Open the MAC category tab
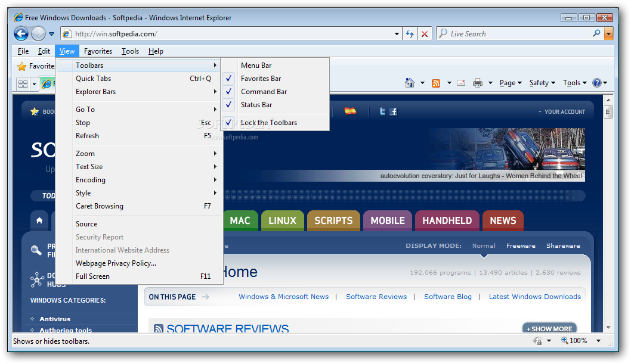The width and height of the screenshot is (631, 364). click(240, 220)
